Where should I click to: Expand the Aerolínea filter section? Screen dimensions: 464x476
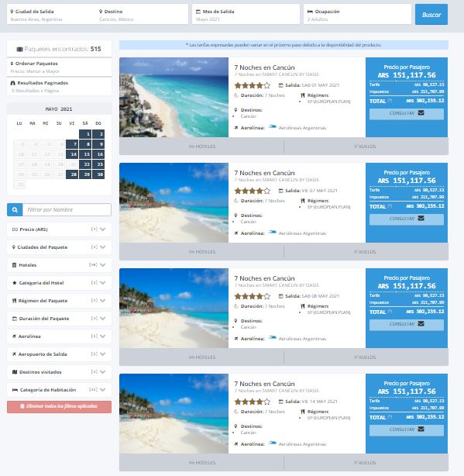coord(59,336)
